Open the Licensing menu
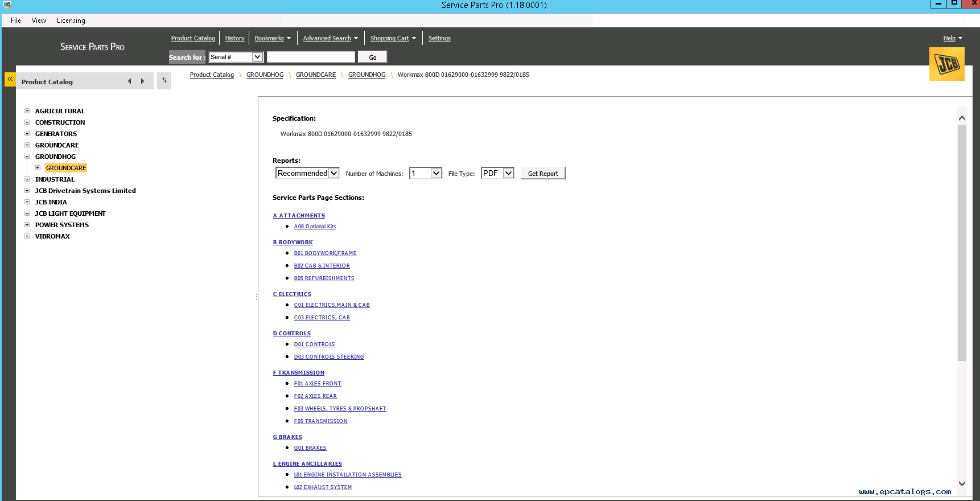 [x=71, y=20]
